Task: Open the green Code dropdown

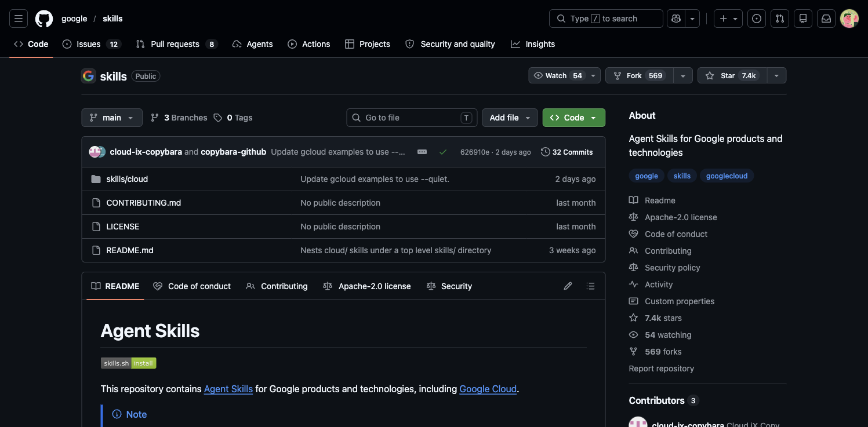Action: click(x=573, y=118)
